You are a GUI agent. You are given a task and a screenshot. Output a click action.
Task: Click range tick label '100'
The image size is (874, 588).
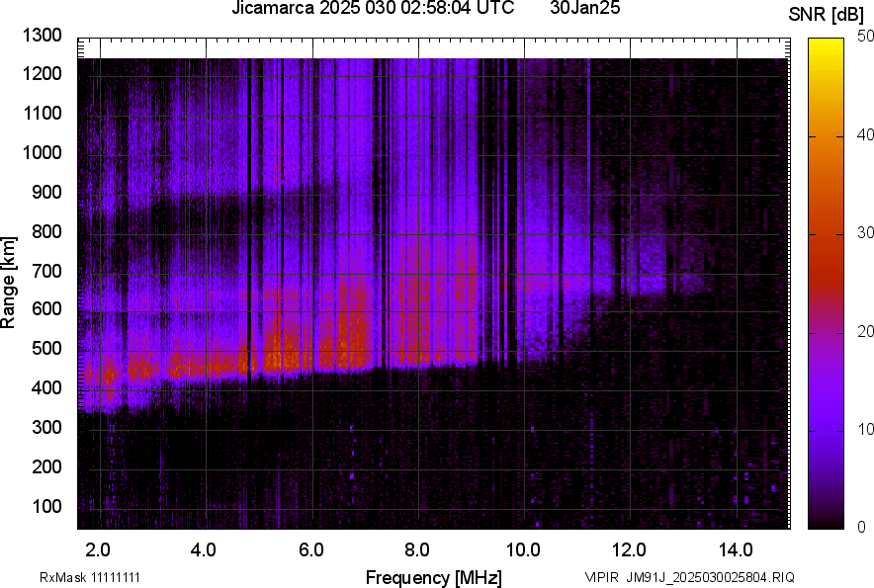pos(46,506)
